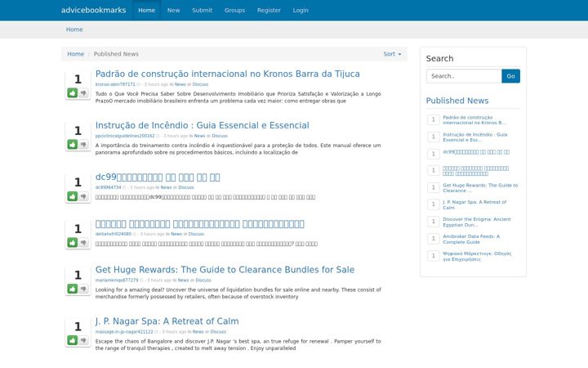Open author profile kronos-abm787171
Screen dimensions: 588x368
point(115,84)
